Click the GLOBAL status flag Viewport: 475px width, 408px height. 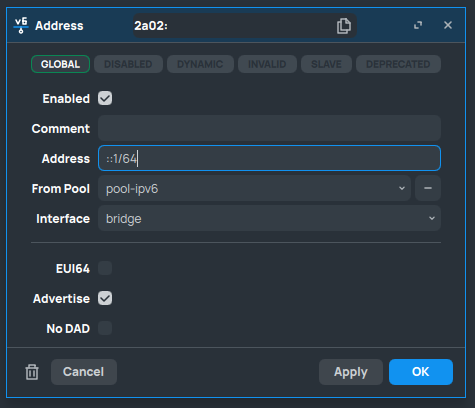pyautogui.click(x=60, y=64)
